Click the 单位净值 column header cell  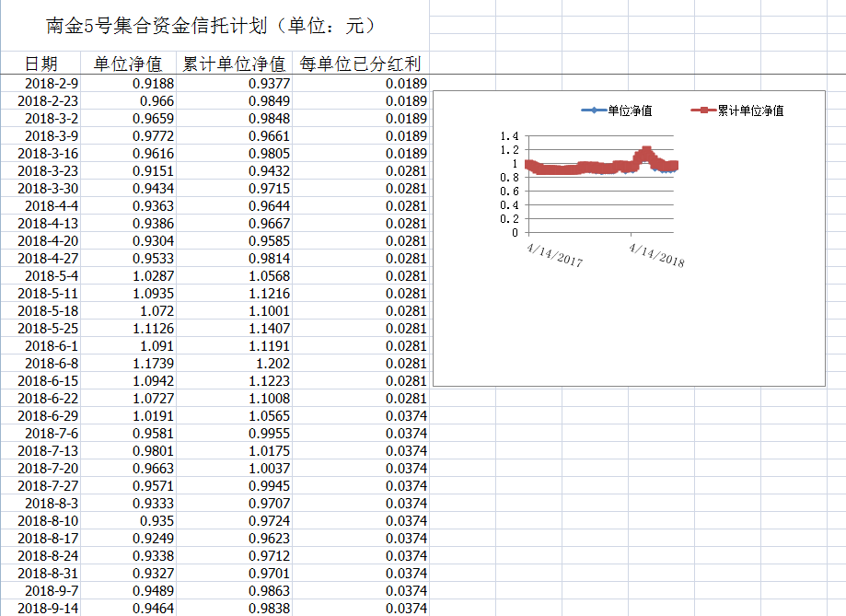tap(128, 64)
